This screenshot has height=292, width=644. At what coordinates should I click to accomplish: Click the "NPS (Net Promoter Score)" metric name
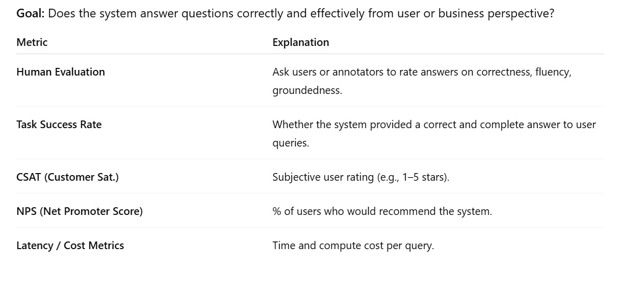point(80,211)
